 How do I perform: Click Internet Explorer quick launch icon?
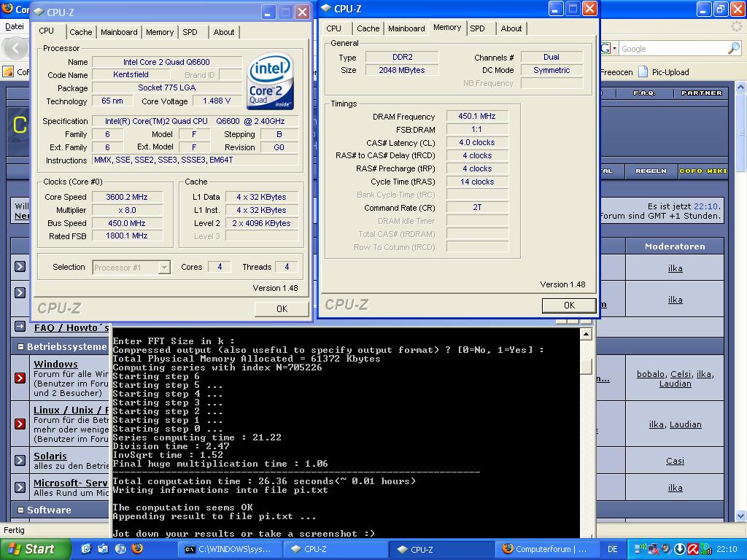(86, 549)
